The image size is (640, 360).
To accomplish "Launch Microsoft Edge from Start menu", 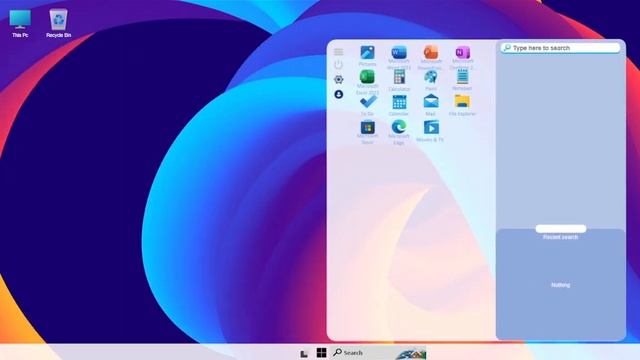I will 399,132.
